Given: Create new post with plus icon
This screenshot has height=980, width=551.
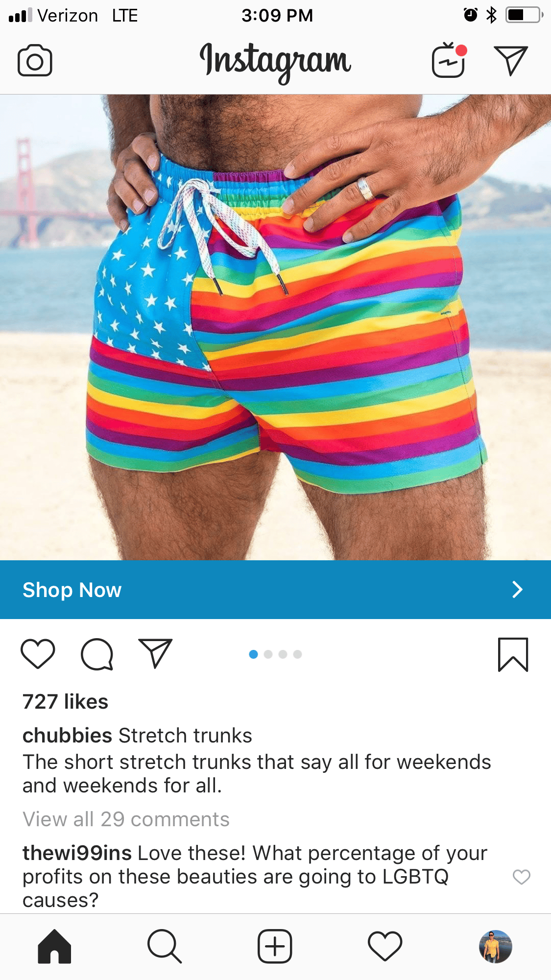Looking at the screenshot, I should [x=275, y=946].
